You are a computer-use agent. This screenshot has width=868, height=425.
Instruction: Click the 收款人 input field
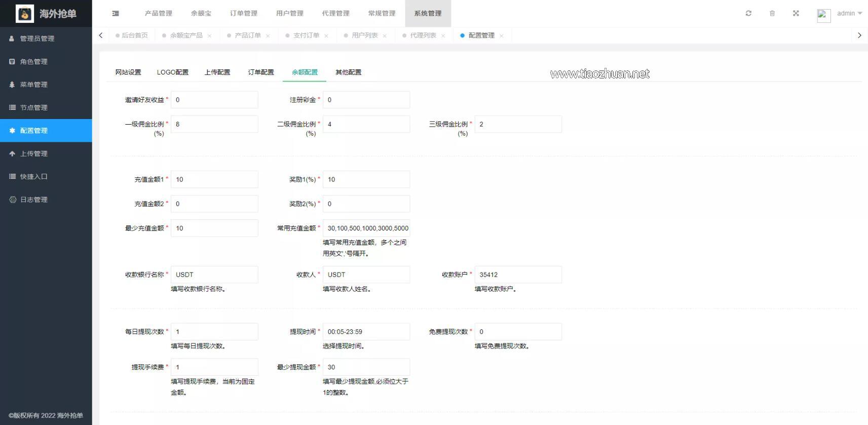tap(366, 275)
